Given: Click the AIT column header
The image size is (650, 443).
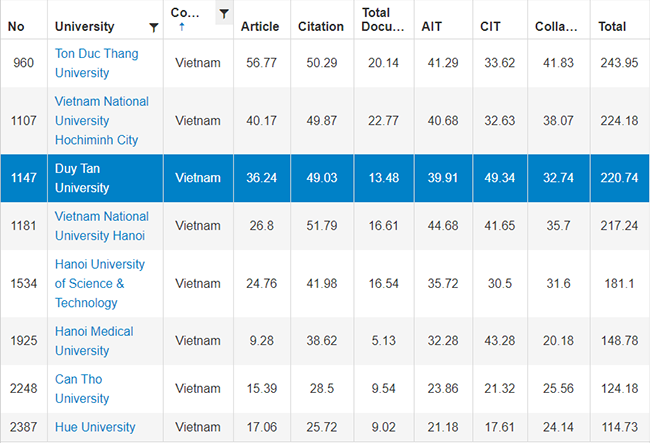Looking at the screenshot, I should click(432, 26).
